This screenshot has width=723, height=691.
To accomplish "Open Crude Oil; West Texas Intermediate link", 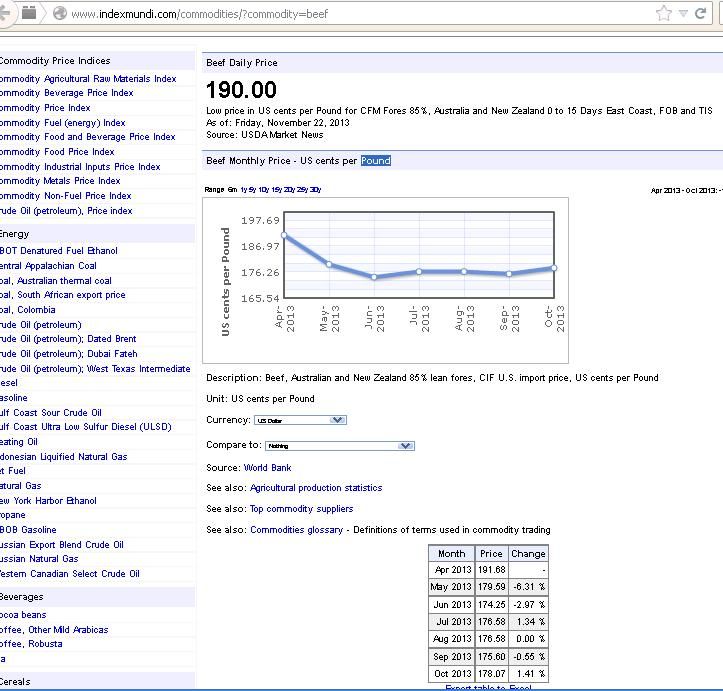I will point(95,369).
